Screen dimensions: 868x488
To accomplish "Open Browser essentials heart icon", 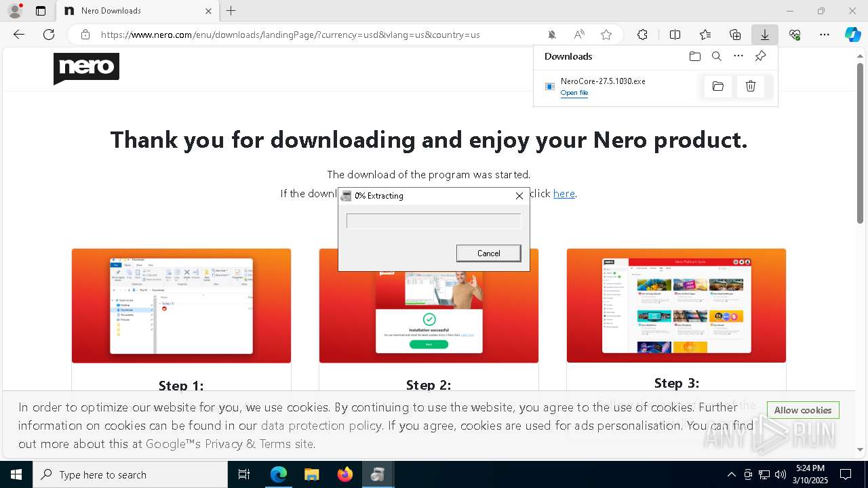I will click(x=795, y=35).
